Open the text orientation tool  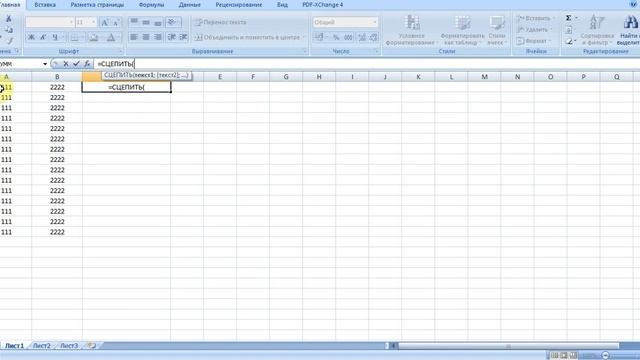coord(172,22)
